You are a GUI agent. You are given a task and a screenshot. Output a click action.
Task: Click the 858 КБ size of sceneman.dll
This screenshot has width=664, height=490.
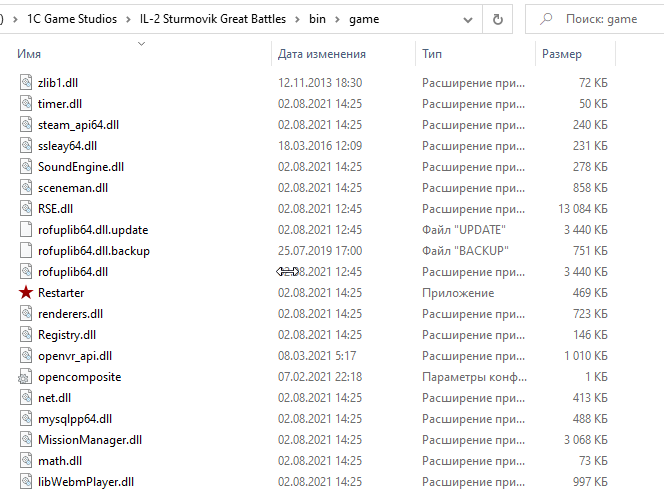pyautogui.click(x=590, y=188)
